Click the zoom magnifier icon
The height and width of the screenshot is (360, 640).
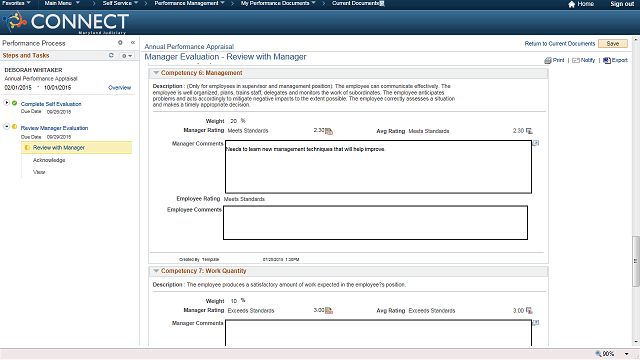(x=598, y=353)
